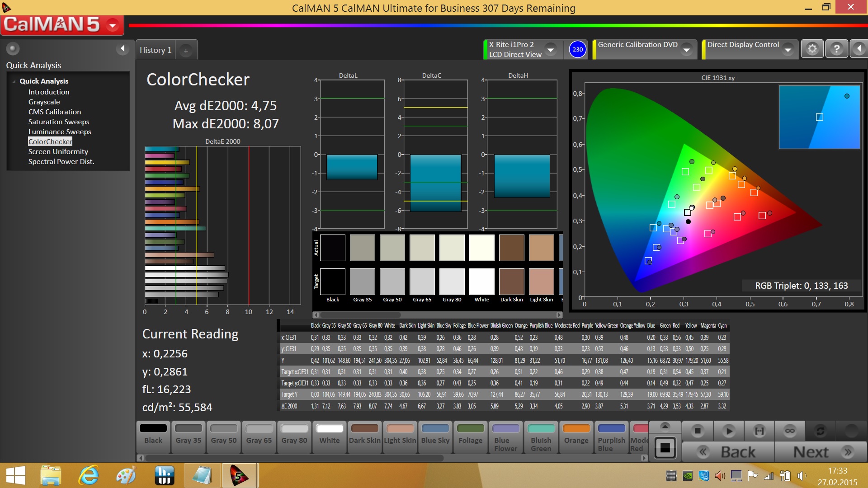Image resolution: width=868 pixels, height=488 pixels.
Task: Open the Grayscale workflow page
Action: click(44, 102)
